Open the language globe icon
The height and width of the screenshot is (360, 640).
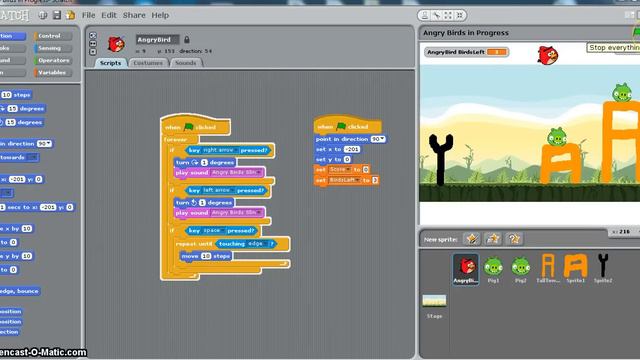click(x=43, y=16)
